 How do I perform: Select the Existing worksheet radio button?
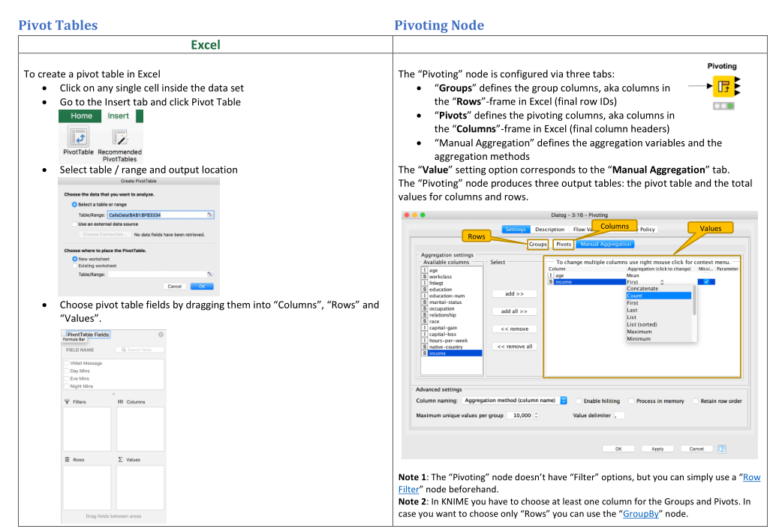point(74,266)
